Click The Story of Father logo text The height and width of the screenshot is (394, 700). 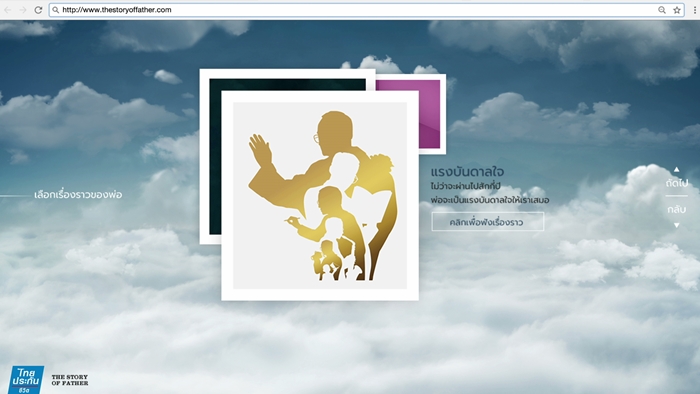pyautogui.click(x=70, y=380)
